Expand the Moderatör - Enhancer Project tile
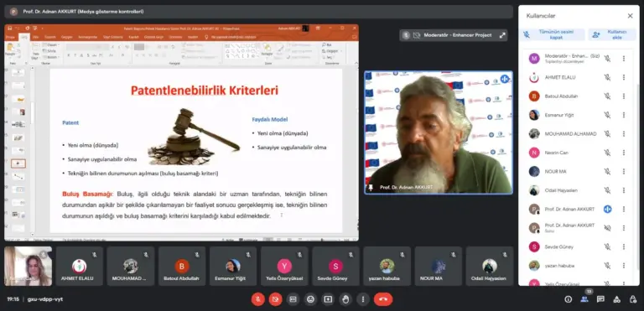The image size is (644, 311). pyautogui.click(x=502, y=35)
